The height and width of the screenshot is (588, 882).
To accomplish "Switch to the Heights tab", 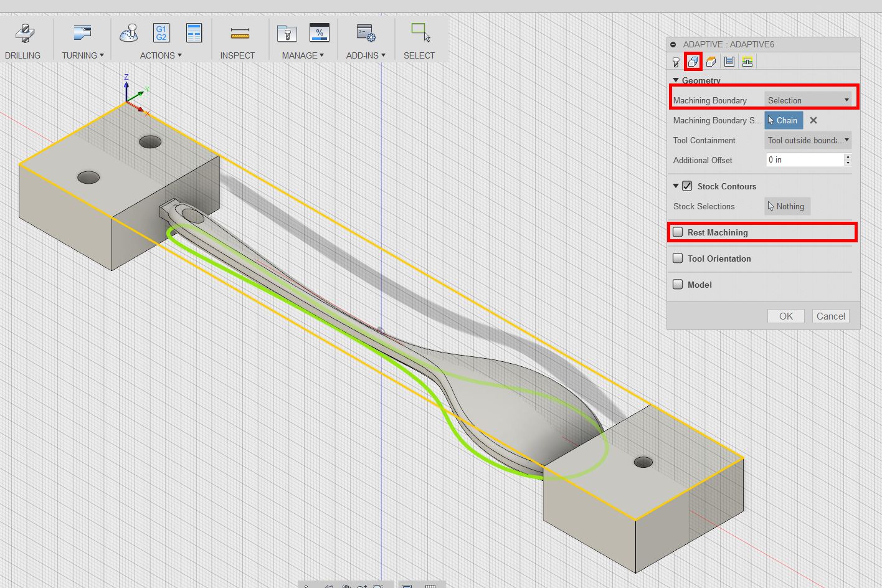I will (711, 62).
